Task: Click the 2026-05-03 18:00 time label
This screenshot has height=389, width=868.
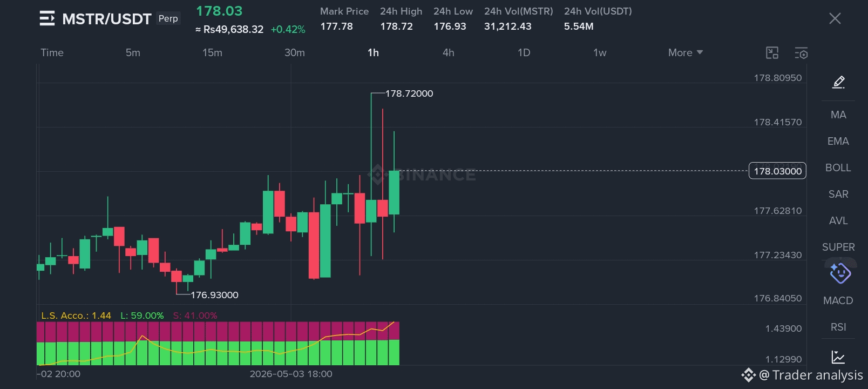Action: (x=291, y=374)
